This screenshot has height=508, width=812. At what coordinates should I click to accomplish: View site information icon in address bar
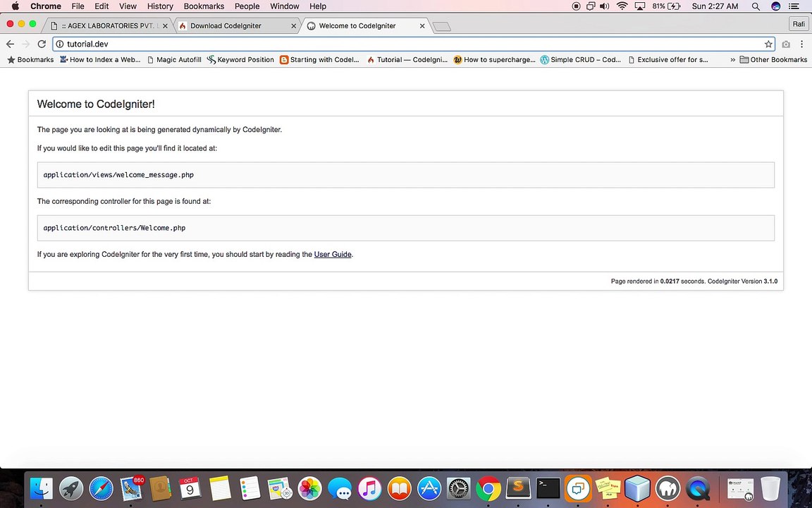pos(59,44)
